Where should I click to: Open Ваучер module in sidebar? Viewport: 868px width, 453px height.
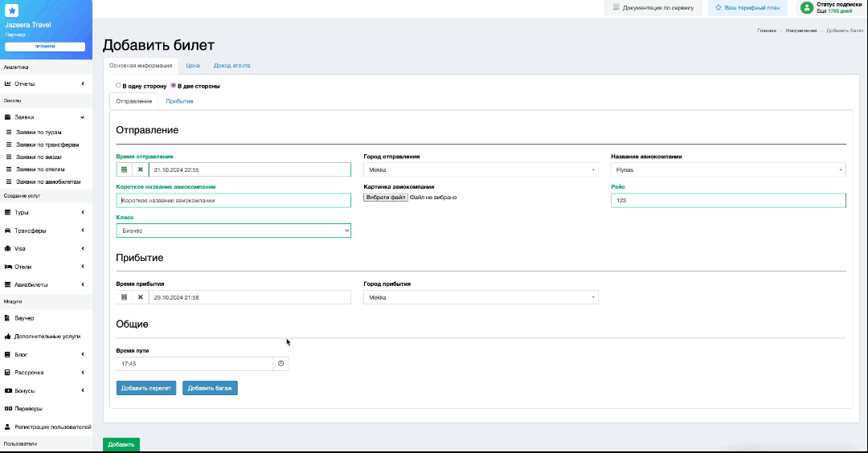pyautogui.click(x=24, y=318)
